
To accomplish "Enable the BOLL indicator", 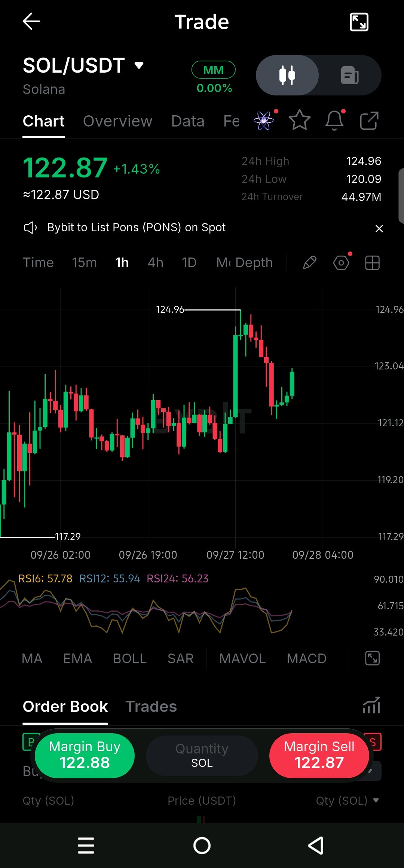I will pos(130,658).
